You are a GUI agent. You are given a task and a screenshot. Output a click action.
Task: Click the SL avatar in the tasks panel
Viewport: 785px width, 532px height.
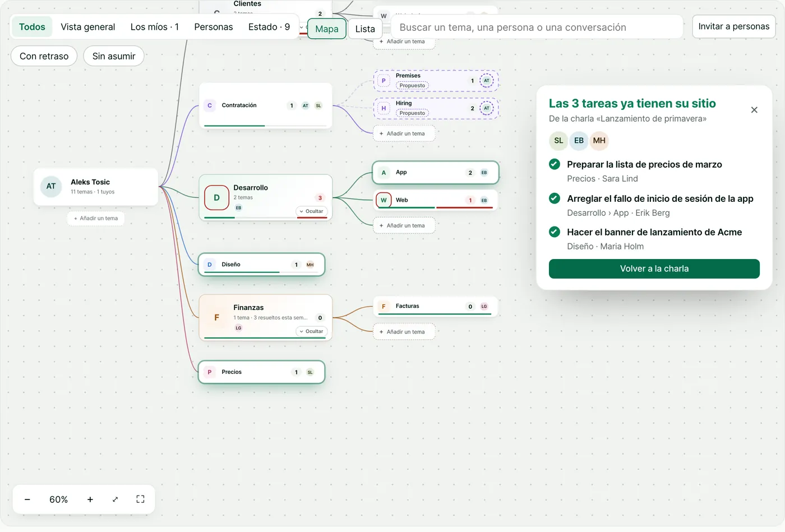(x=558, y=141)
